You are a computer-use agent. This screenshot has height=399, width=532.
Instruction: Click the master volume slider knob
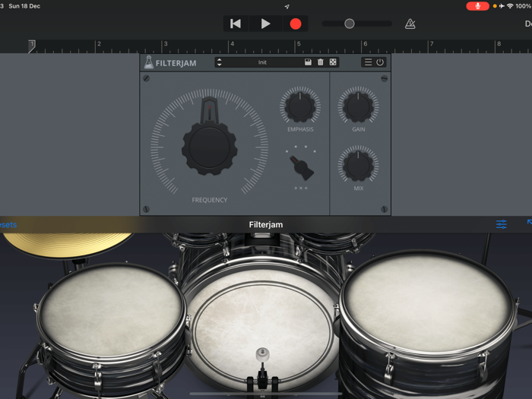(x=350, y=24)
